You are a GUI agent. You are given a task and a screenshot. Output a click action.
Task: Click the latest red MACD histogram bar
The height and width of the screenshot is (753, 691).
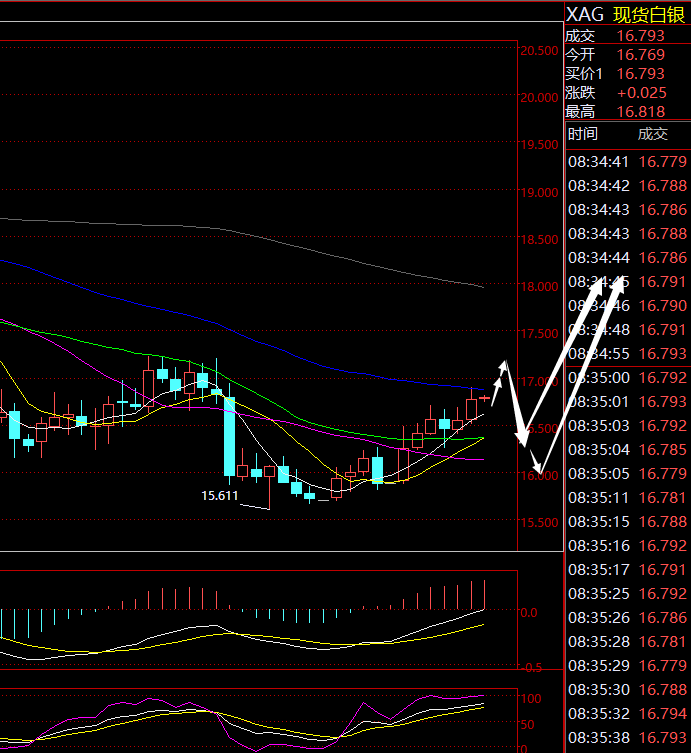click(484, 594)
